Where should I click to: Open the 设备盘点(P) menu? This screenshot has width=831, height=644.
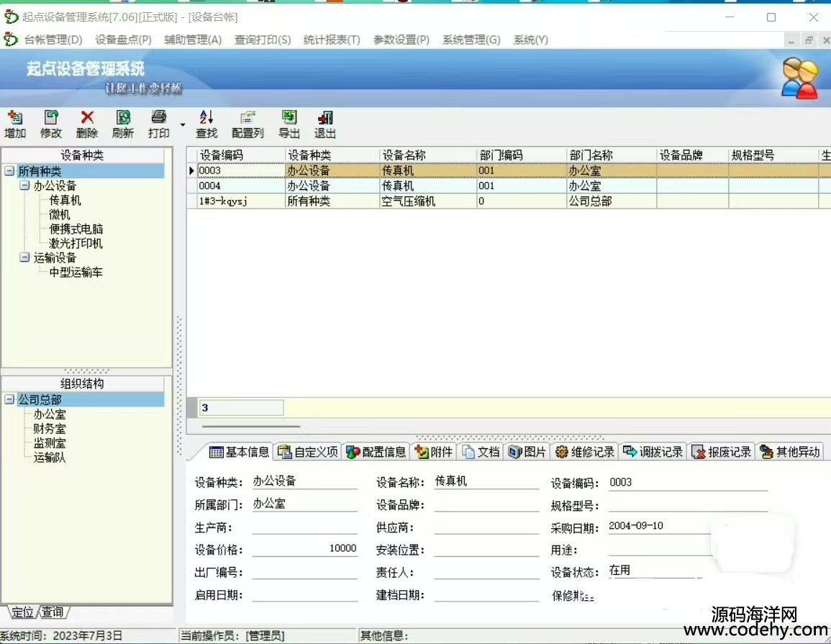(123, 40)
